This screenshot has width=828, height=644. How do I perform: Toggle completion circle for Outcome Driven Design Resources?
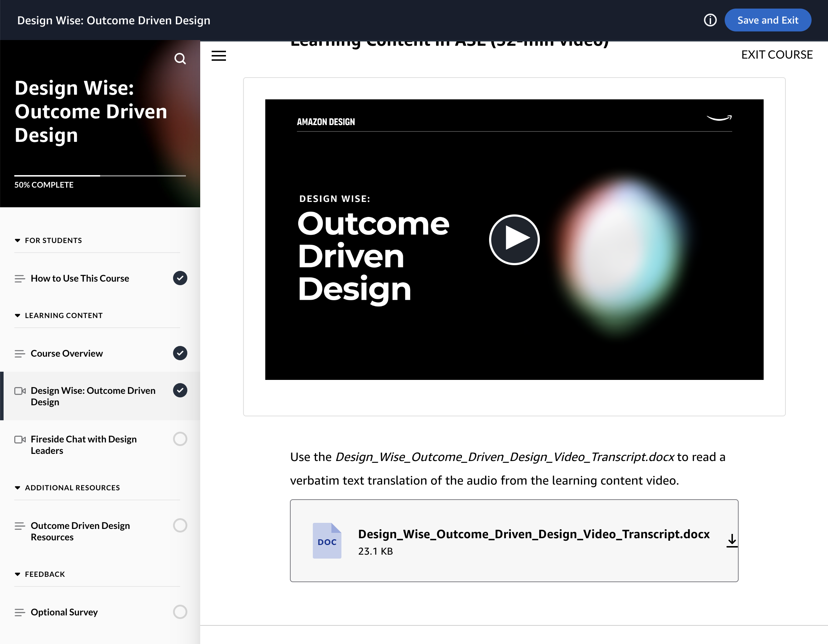(180, 525)
